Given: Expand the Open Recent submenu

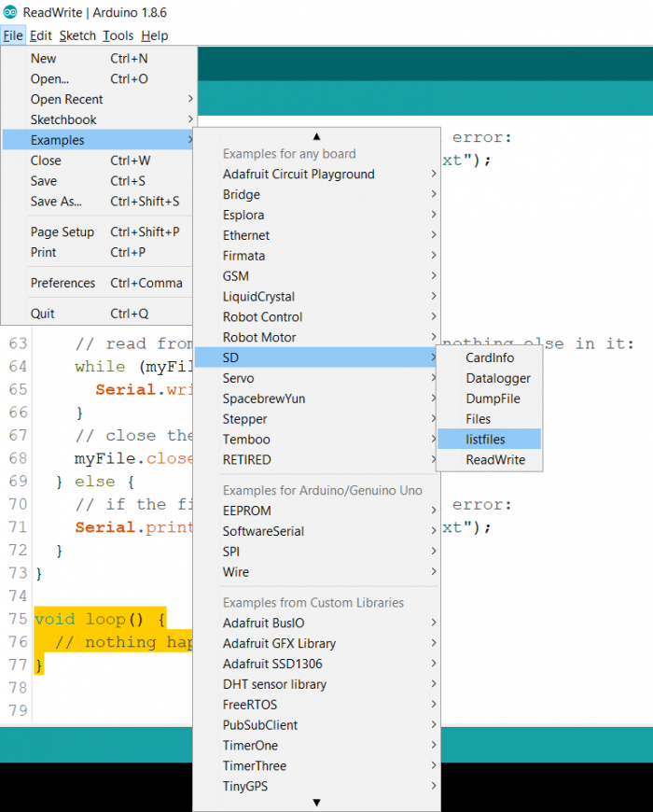Looking at the screenshot, I should (x=98, y=99).
